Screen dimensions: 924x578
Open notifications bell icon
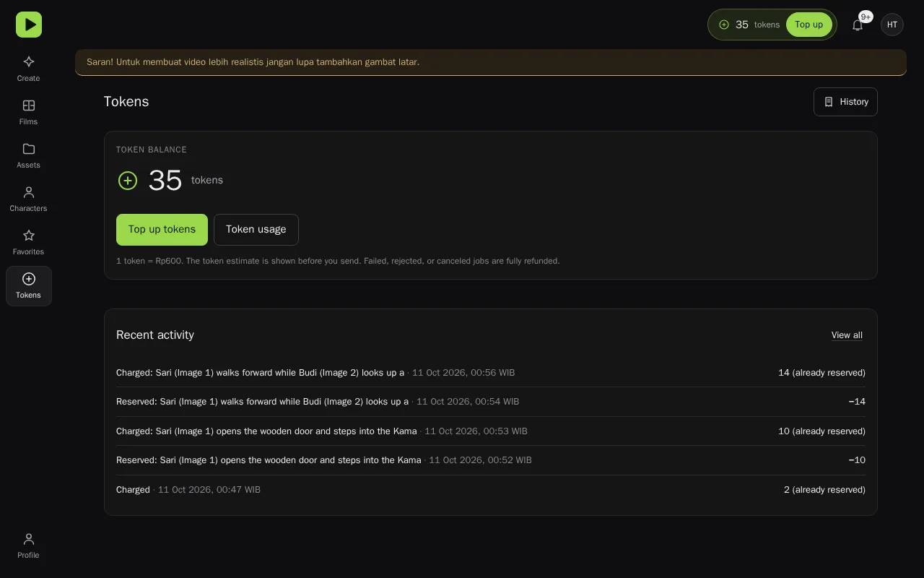[x=858, y=25]
